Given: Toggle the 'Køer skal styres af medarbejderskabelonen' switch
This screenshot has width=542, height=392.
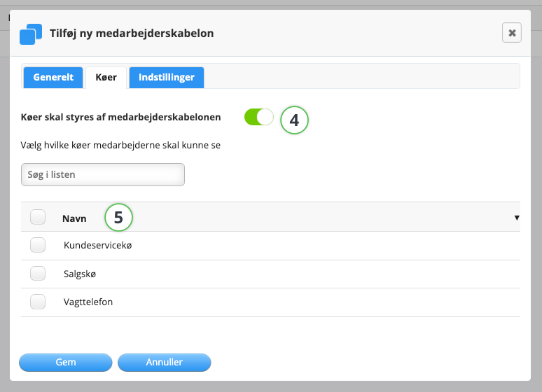Looking at the screenshot, I should tap(259, 117).
